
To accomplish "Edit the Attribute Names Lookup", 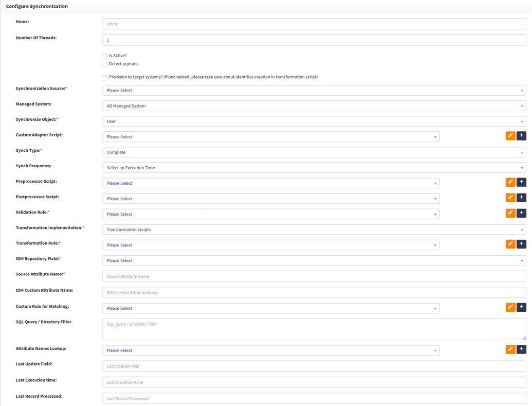I will 509,349.
